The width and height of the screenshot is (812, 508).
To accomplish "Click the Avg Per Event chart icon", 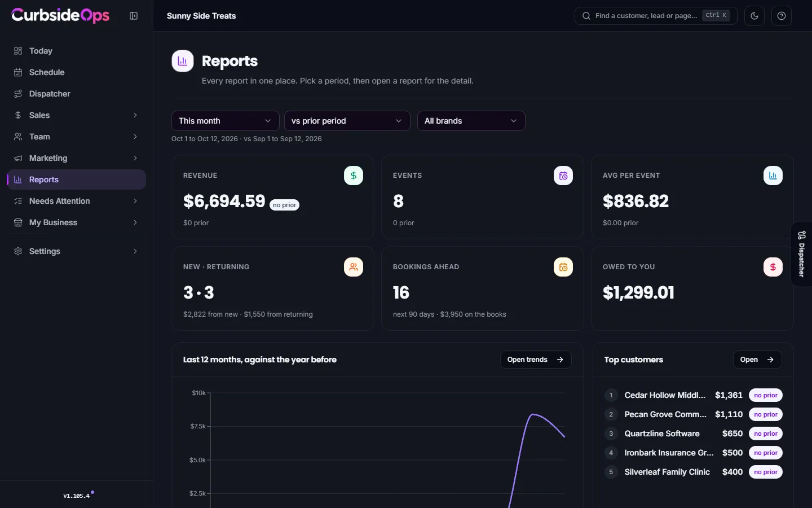I will [773, 176].
